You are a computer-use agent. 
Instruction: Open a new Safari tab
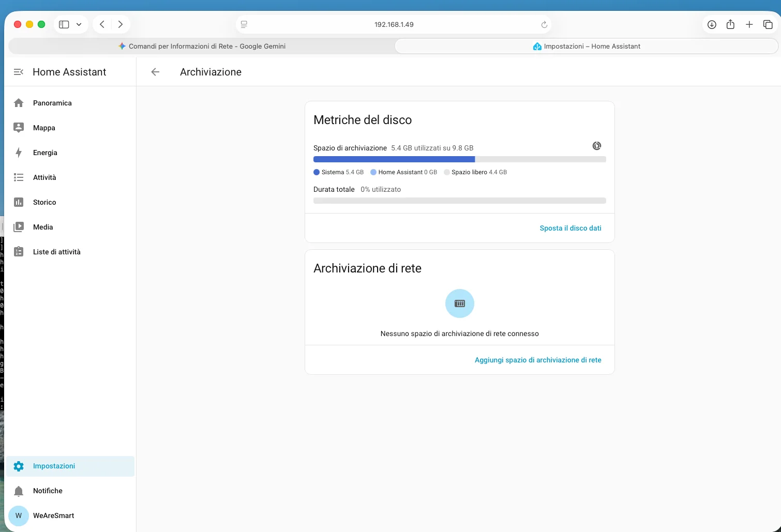[x=749, y=24]
